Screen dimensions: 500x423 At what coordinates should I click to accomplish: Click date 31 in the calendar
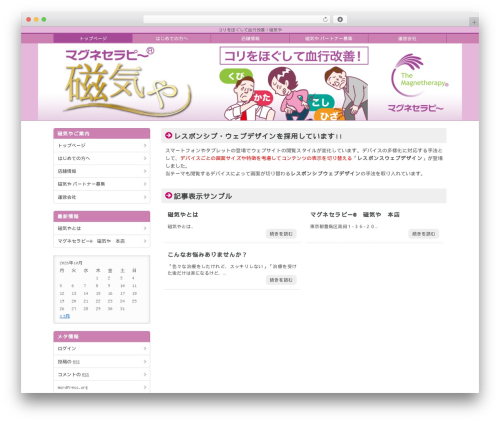[x=122, y=309]
